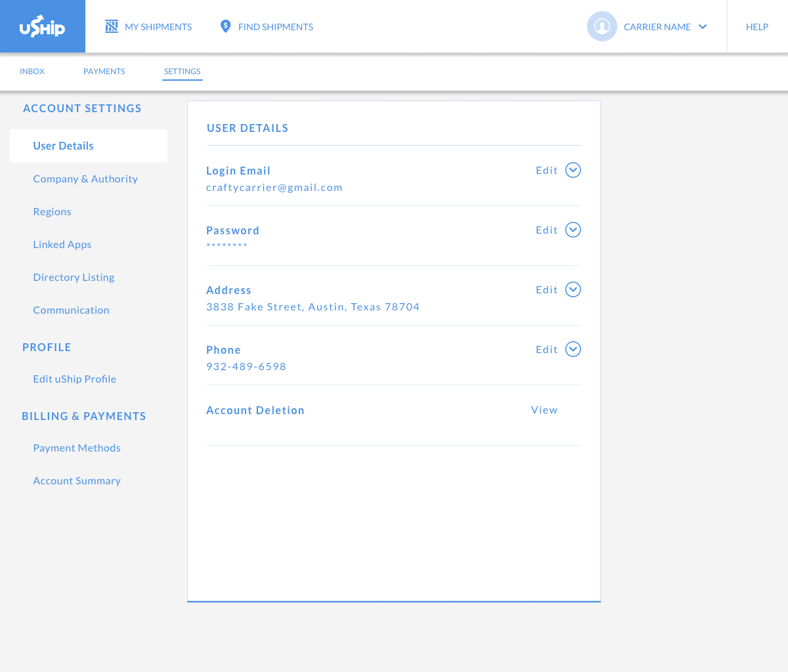
Task: Open Find Shipments in top navigation
Action: tap(267, 27)
